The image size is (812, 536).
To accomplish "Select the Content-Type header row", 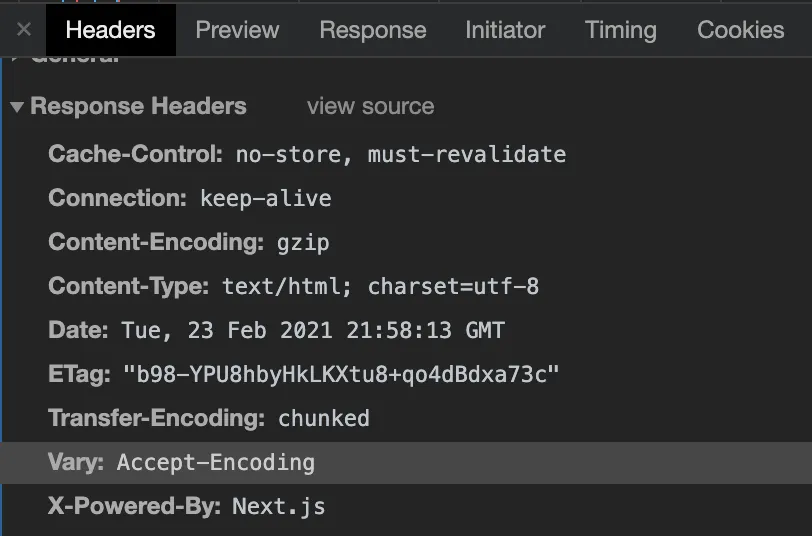I will tap(294, 286).
